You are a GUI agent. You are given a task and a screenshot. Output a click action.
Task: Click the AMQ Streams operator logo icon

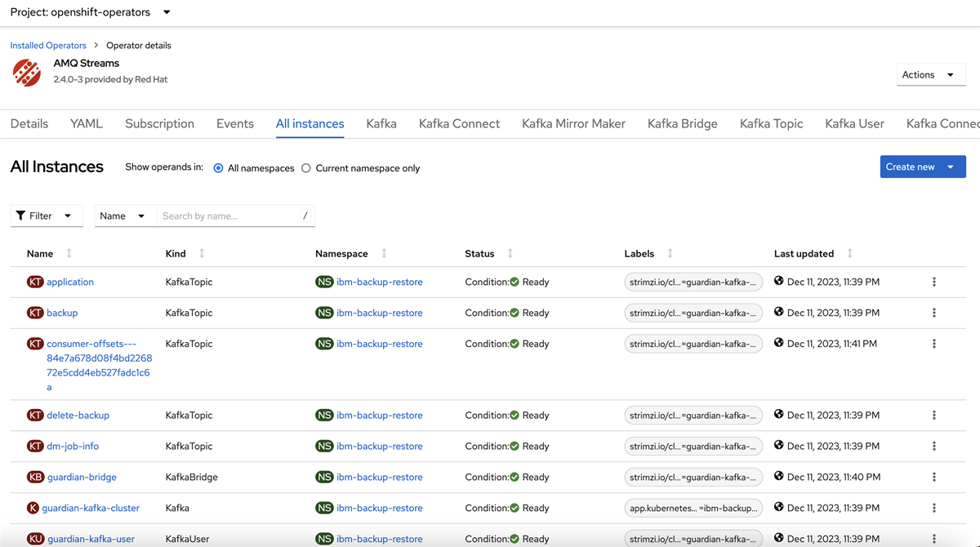coord(27,72)
